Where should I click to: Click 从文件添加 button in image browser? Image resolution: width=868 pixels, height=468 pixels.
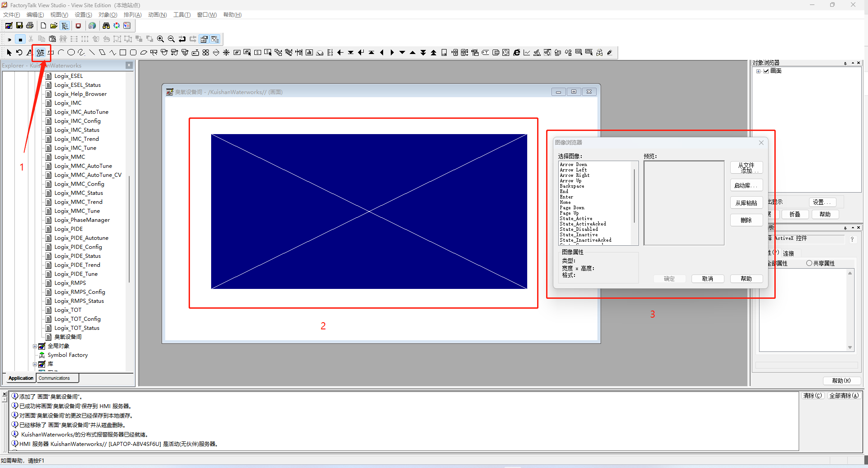point(746,168)
